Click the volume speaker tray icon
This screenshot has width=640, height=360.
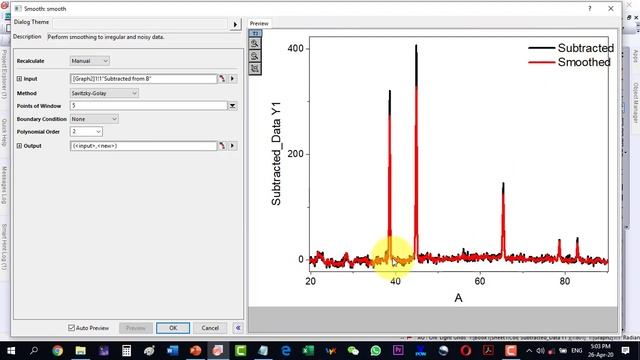[x=540, y=351]
